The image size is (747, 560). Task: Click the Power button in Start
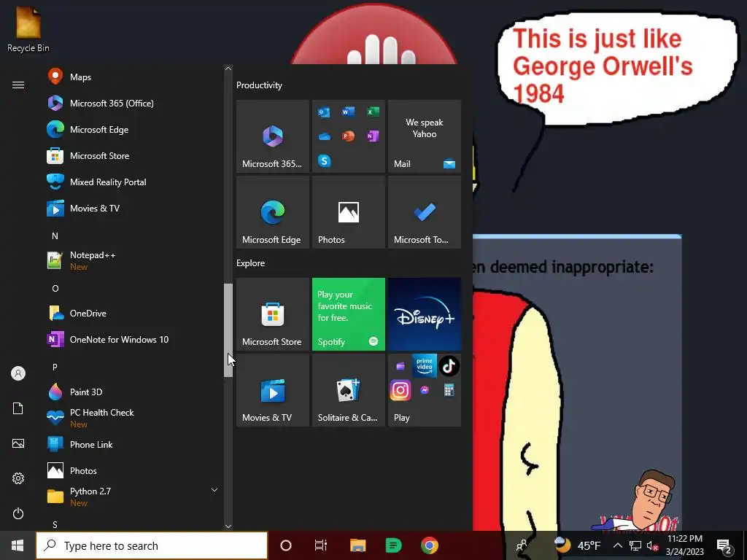(x=18, y=513)
